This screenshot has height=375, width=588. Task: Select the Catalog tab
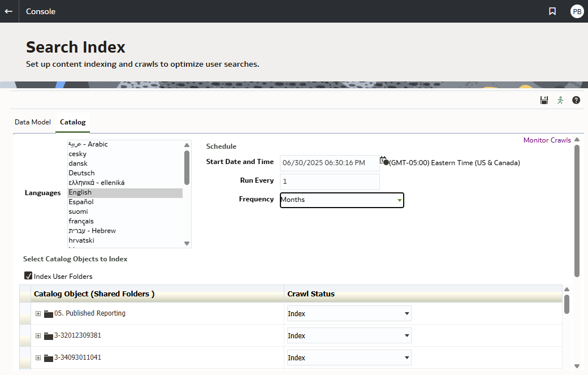[x=72, y=122]
